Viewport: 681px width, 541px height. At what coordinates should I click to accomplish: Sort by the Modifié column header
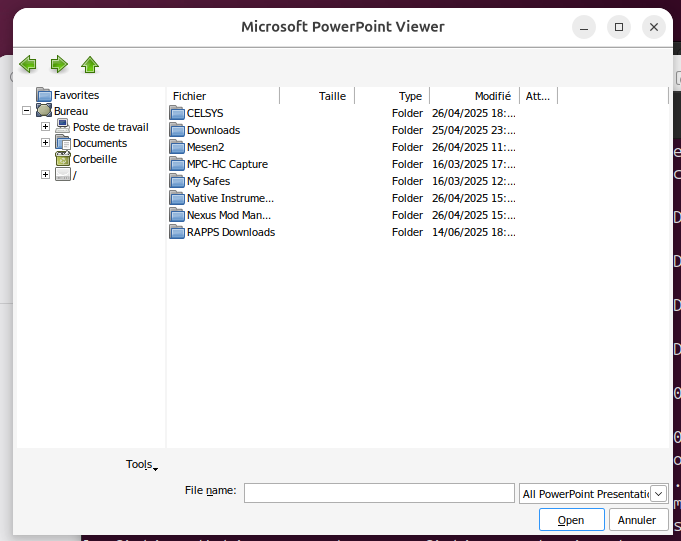pos(475,96)
